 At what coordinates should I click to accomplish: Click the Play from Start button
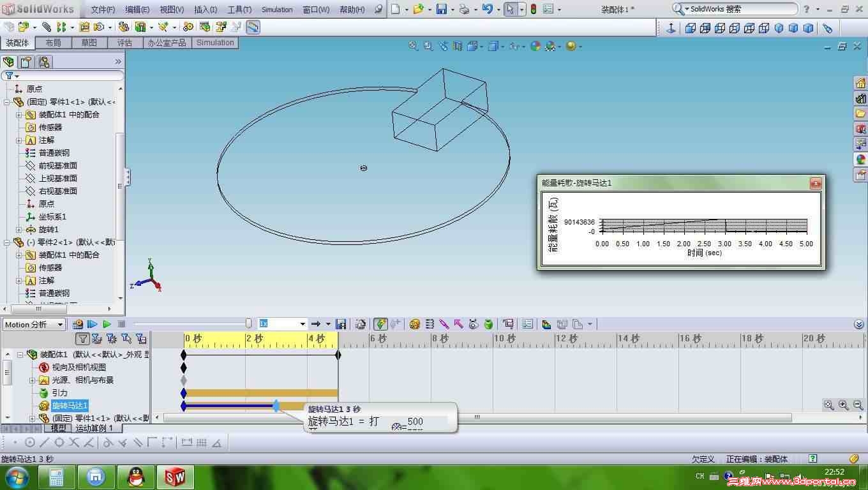93,324
